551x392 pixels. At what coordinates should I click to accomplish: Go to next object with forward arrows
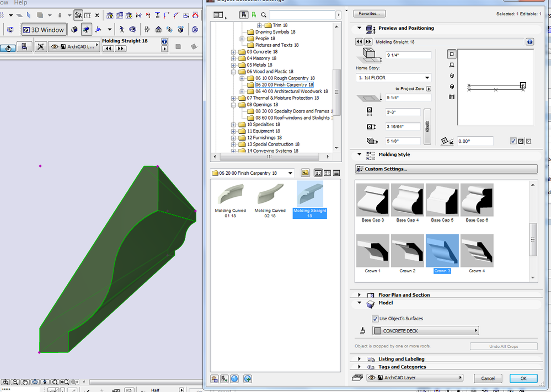[x=368, y=42]
